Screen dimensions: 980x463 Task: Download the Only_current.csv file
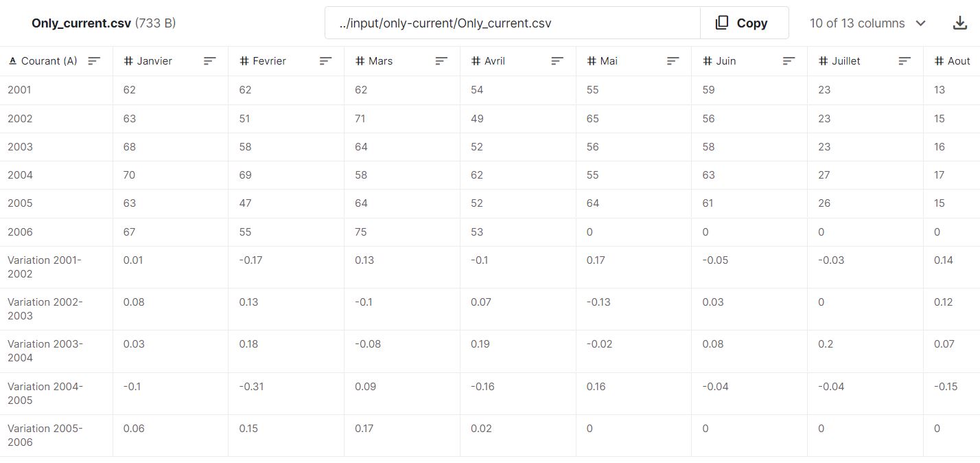tap(960, 23)
